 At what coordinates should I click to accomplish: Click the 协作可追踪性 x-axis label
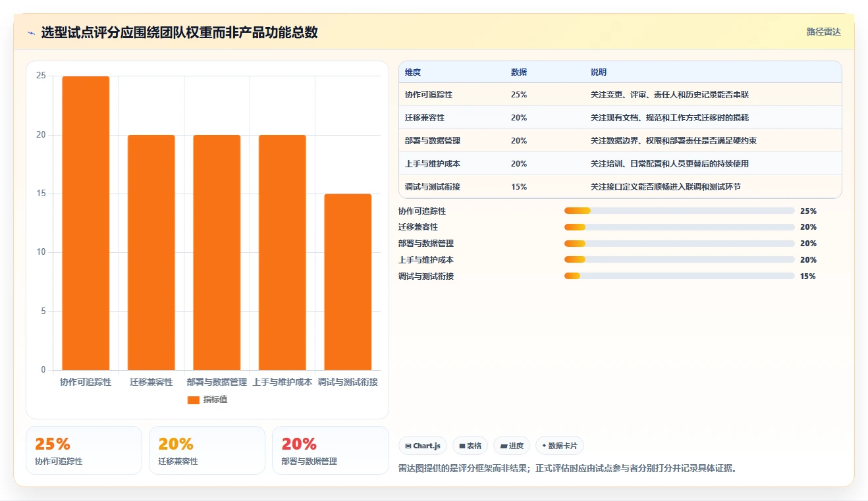tap(86, 382)
